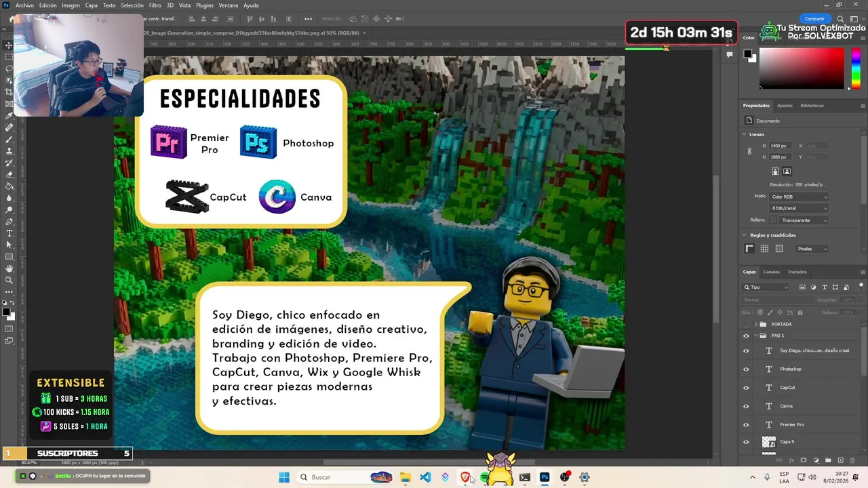This screenshot has height=488, width=868.
Task: Hide the Premier Pro text layer
Action: pos(746,424)
